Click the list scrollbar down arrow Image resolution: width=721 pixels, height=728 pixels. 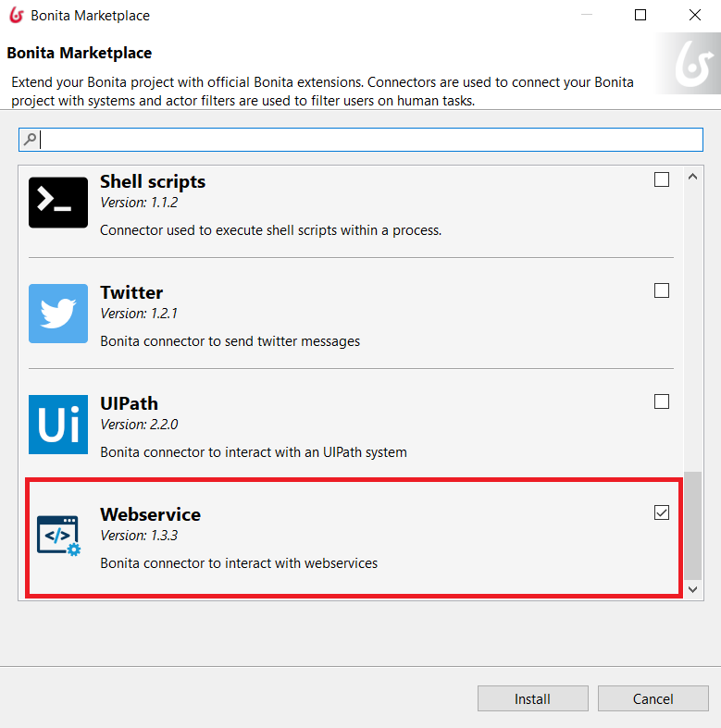point(692,589)
